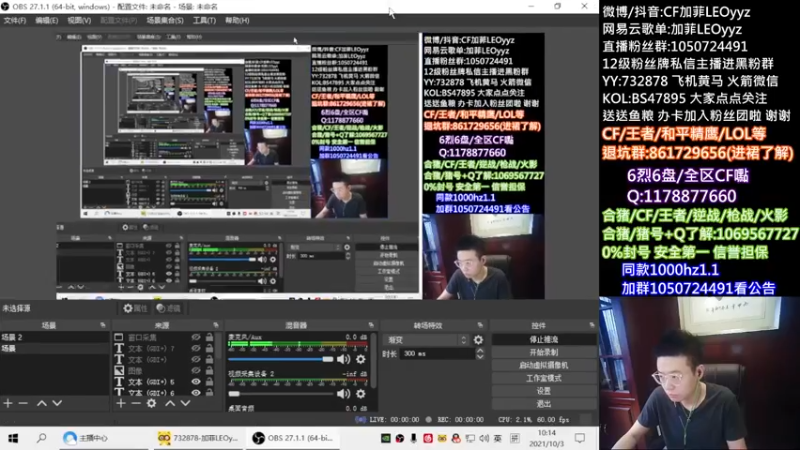Open Windows taskbar search
800x450 pixels.
coord(41,438)
